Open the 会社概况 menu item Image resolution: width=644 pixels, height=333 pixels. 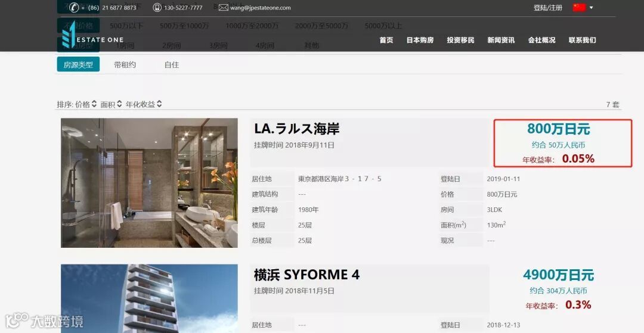[541, 40]
